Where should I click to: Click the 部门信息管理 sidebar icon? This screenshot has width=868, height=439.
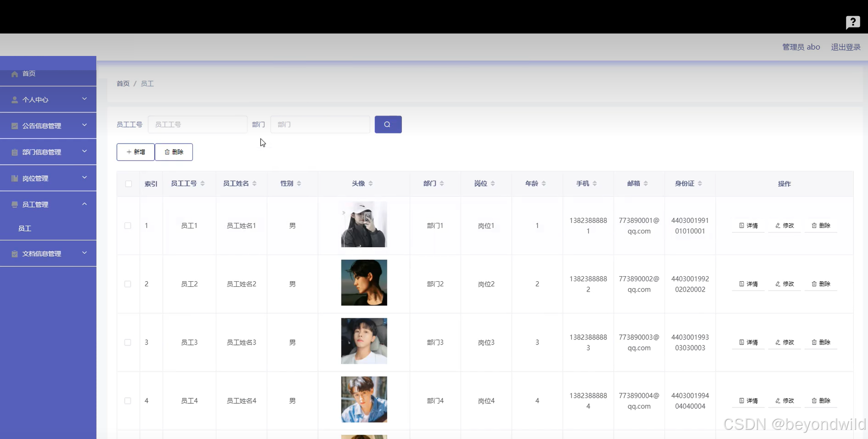pyautogui.click(x=15, y=152)
